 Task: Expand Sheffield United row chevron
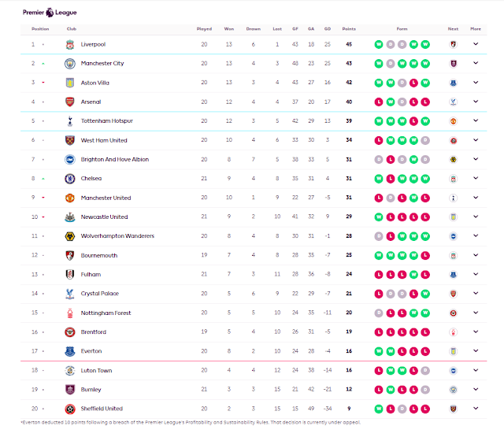click(476, 409)
